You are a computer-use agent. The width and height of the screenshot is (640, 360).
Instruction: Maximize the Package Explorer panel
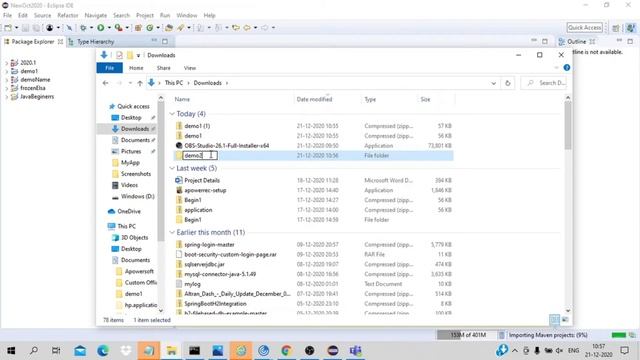[x=164, y=41]
